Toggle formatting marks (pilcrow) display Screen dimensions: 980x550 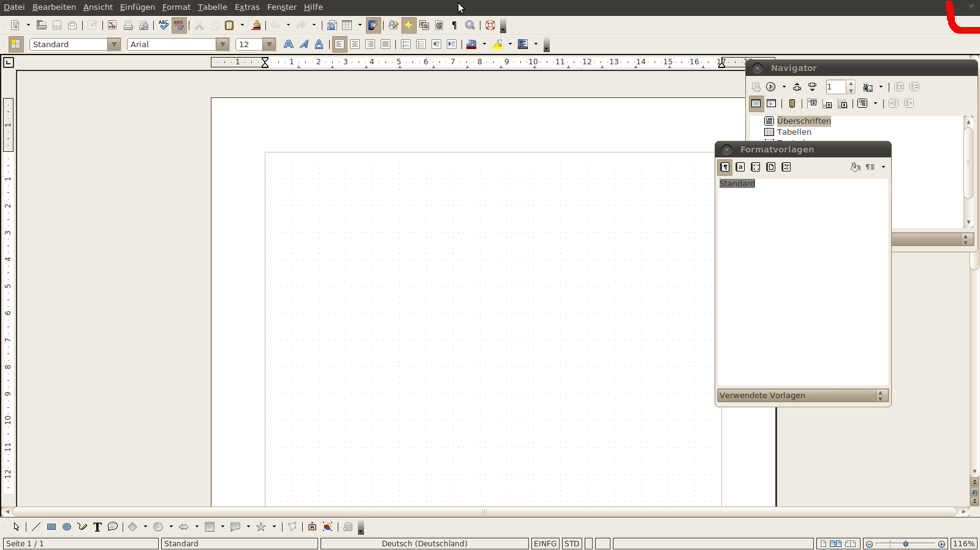click(x=454, y=25)
